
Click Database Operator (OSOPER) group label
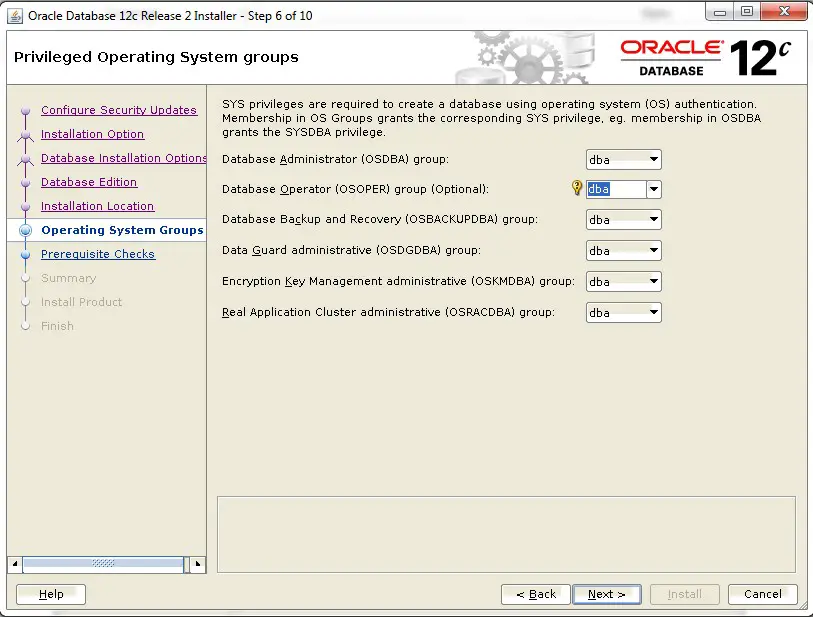(x=355, y=189)
